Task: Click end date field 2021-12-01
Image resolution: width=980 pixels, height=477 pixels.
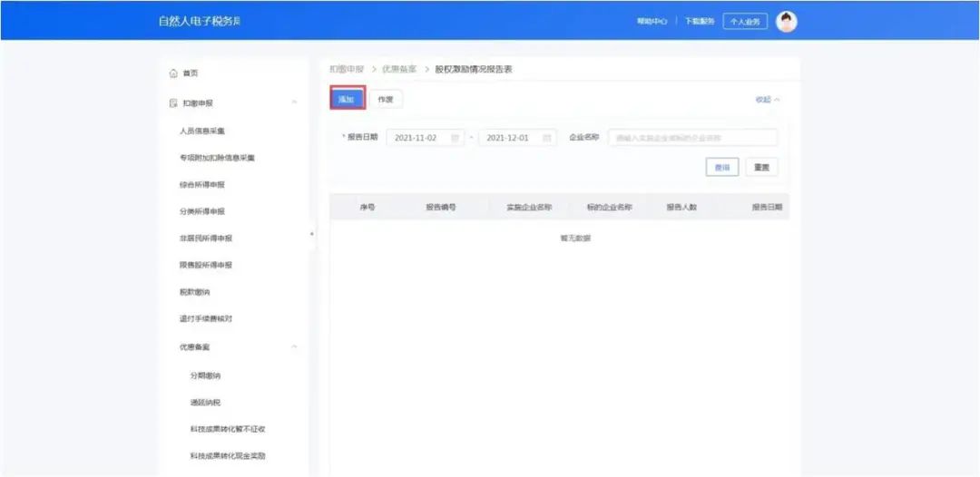Action: pyautogui.click(x=517, y=138)
